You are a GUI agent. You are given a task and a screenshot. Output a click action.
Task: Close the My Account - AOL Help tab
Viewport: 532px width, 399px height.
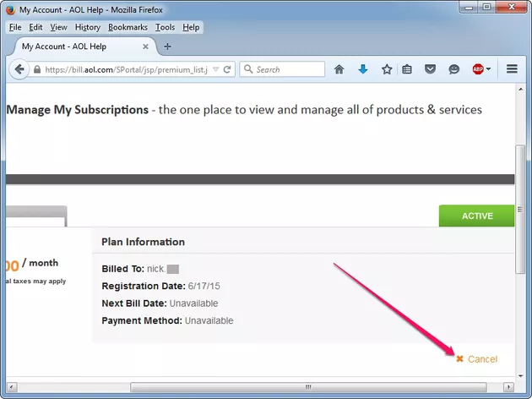coord(145,46)
